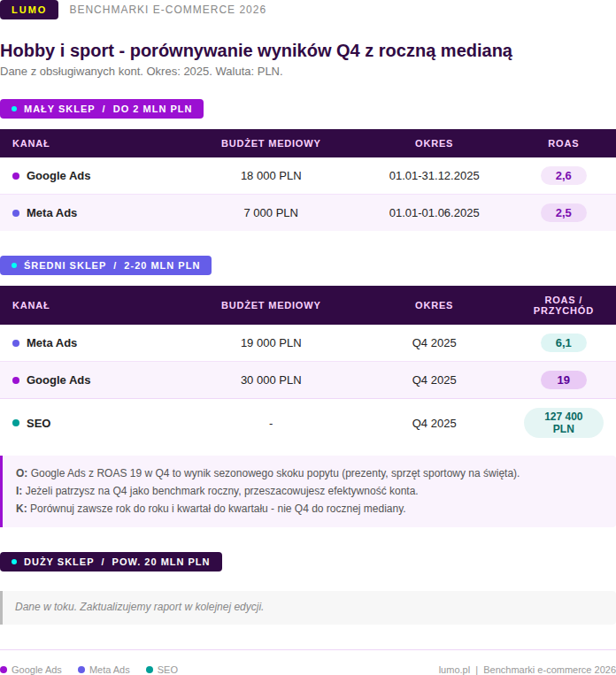The height and width of the screenshot is (675, 616).
Task: Click the period '01.01-31.12.2025'
Action: click(435, 176)
